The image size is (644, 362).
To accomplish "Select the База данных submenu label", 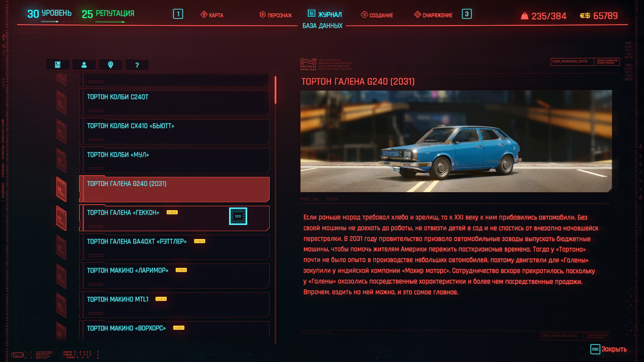I will pos(322,26).
